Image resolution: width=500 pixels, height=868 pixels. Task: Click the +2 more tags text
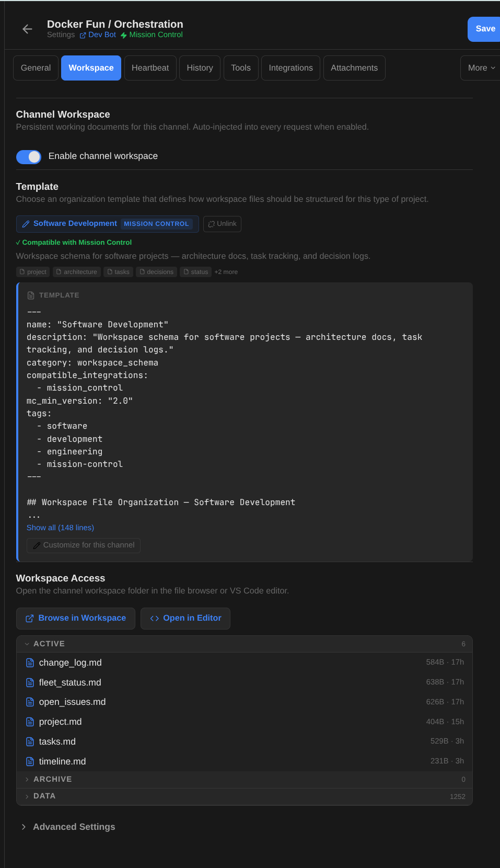[226, 272]
